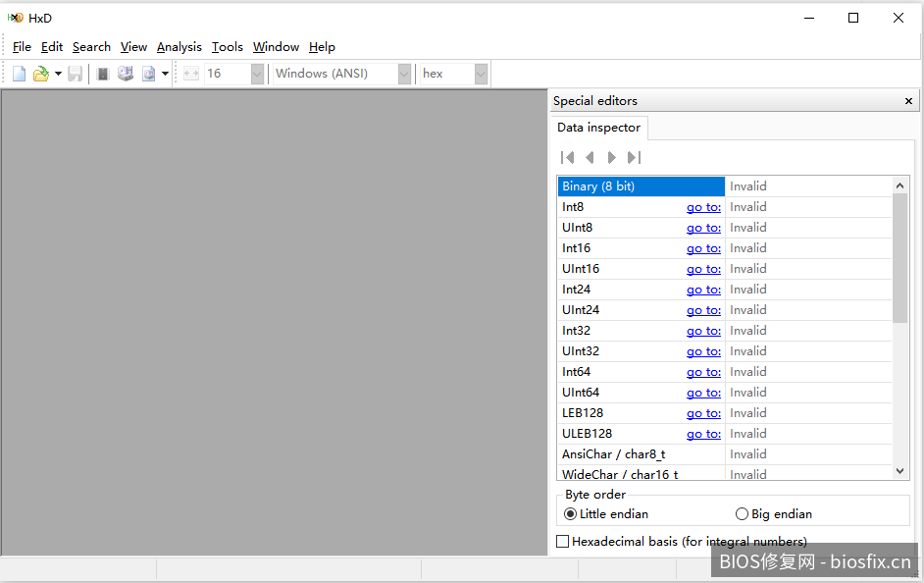Expand the recent files arrow beside Open
Image resolution: width=924 pixels, height=583 pixels.
(58, 74)
